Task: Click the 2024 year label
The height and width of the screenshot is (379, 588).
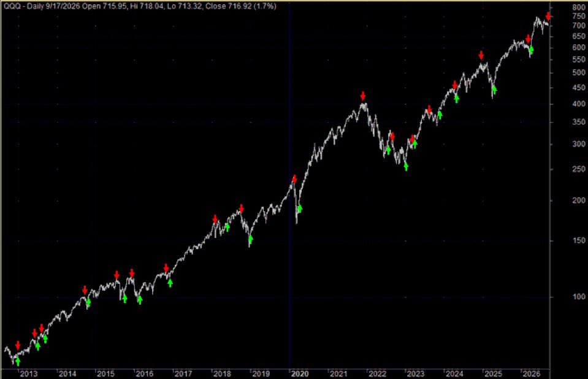Action: pos(454,373)
